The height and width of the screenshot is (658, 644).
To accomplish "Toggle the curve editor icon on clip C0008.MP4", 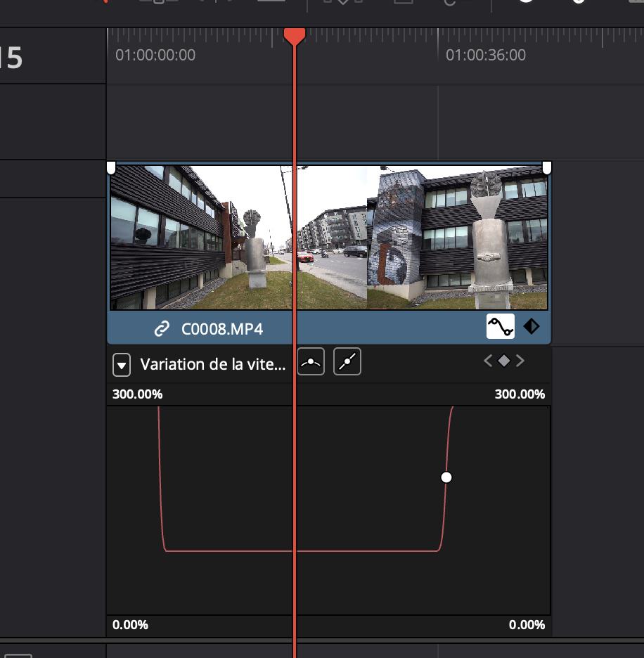I will [501, 326].
